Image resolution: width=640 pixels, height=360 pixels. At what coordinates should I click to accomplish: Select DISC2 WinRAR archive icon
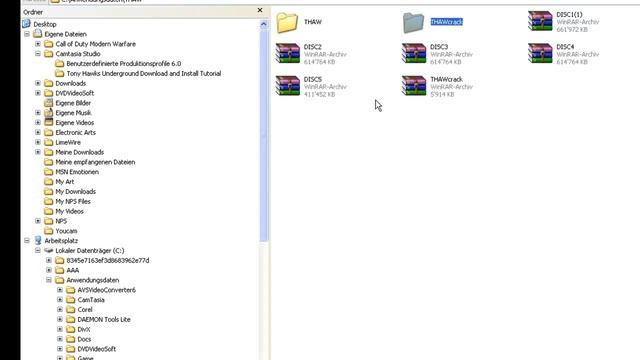click(x=287, y=53)
